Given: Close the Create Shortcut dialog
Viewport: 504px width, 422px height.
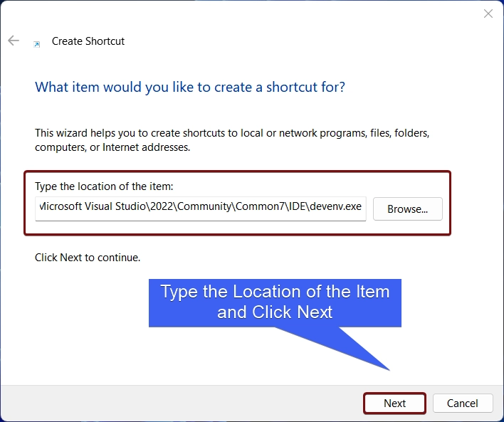Looking at the screenshot, I should (488, 14).
